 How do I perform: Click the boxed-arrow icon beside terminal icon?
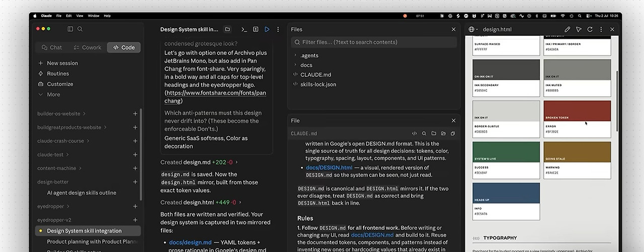coord(256,29)
